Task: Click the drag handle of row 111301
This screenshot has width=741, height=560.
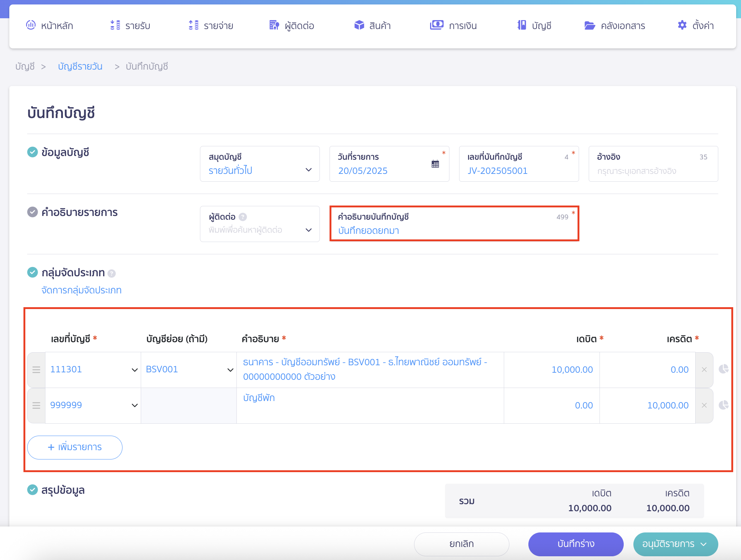Action: [36, 369]
